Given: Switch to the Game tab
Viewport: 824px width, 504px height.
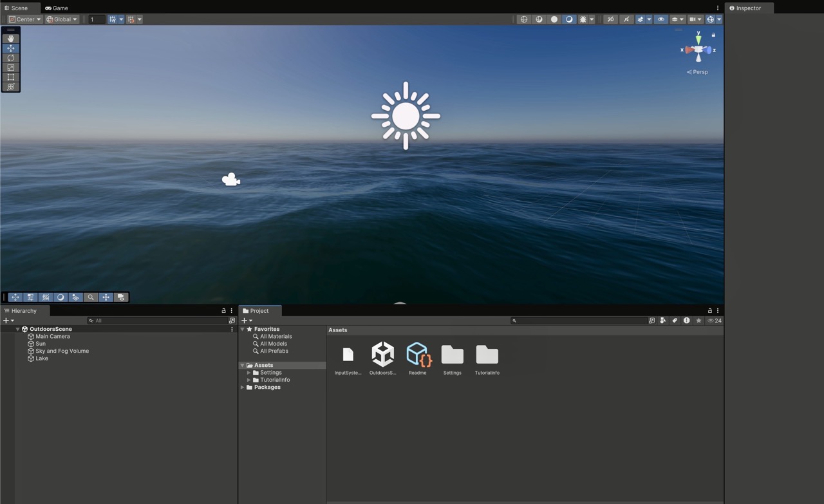Looking at the screenshot, I should click(57, 8).
